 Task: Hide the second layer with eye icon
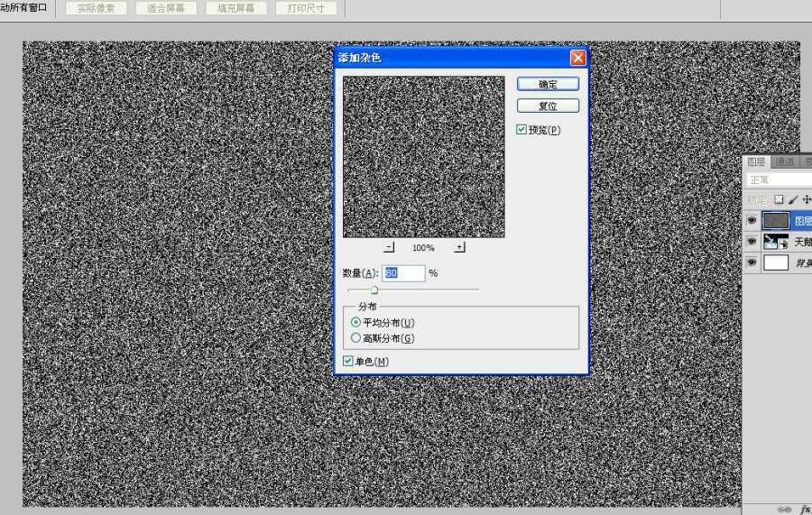(x=752, y=242)
